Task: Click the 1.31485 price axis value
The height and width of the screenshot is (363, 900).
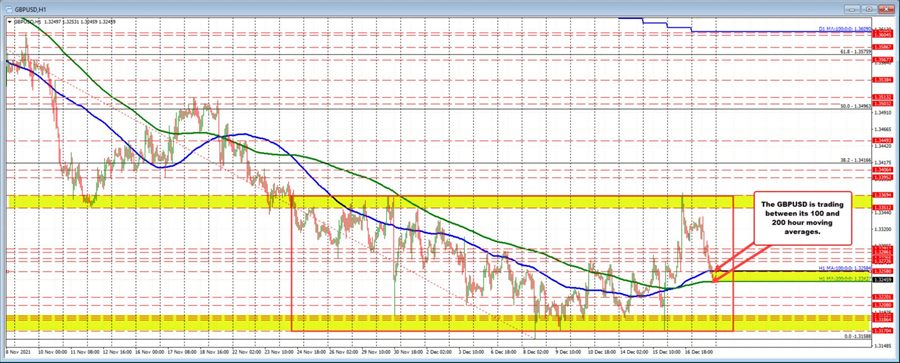Action: pyautogui.click(x=882, y=346)
